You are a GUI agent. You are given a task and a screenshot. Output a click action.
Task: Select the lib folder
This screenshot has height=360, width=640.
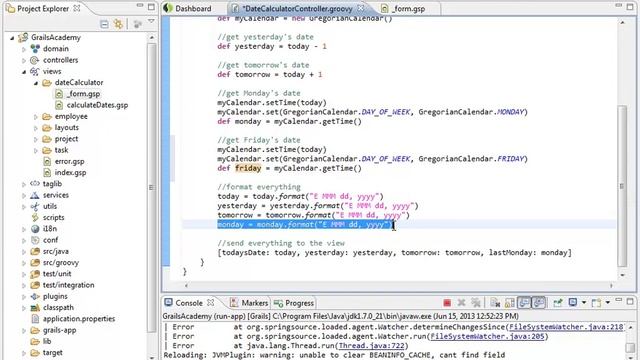(47, 341)
